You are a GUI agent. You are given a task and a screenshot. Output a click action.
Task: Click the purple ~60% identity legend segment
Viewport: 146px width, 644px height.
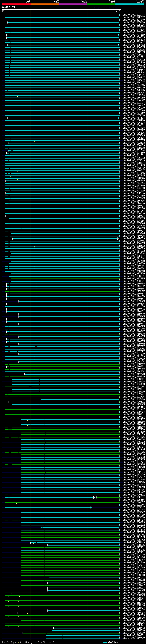(x=73, y=4)
